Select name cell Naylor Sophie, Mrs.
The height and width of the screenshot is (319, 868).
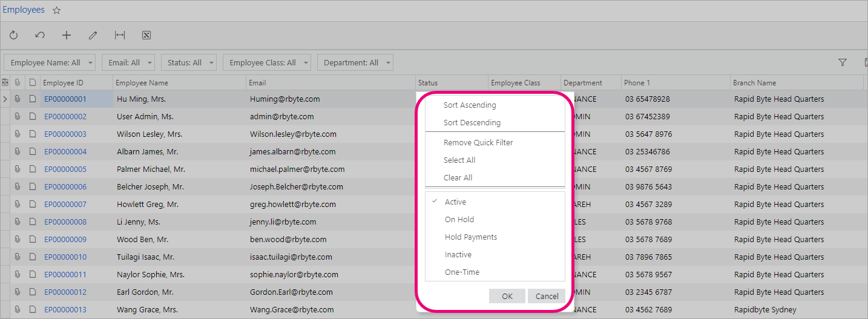coord(179,275)
